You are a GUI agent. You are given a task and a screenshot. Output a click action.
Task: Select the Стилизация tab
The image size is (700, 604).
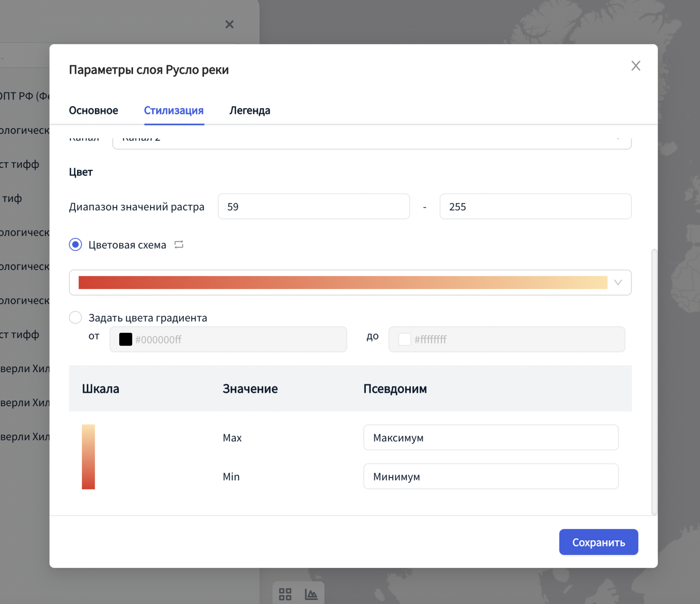tap(174, 110)
